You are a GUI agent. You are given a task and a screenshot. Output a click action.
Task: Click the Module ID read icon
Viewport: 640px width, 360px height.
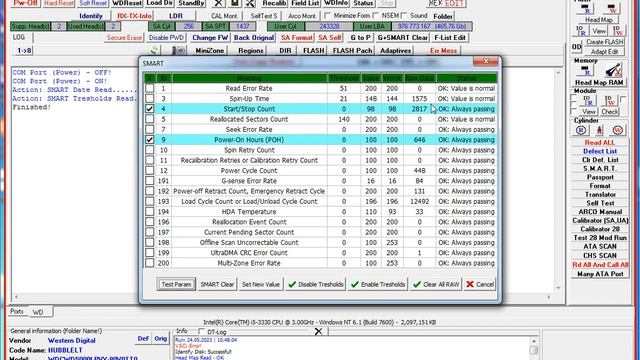tap(588, 100)
